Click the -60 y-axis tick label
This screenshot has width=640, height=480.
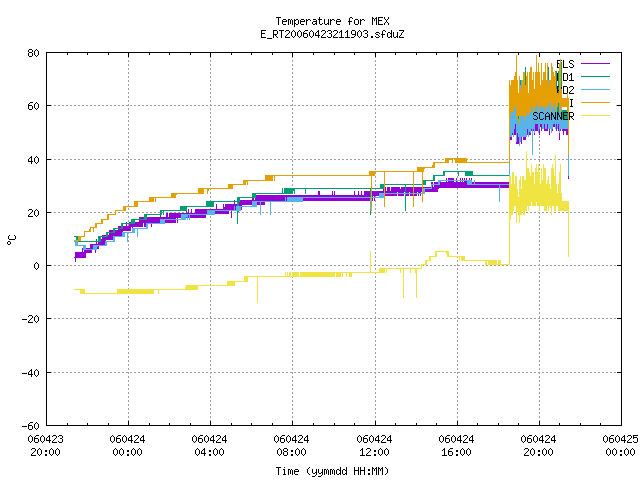(31, 426)
